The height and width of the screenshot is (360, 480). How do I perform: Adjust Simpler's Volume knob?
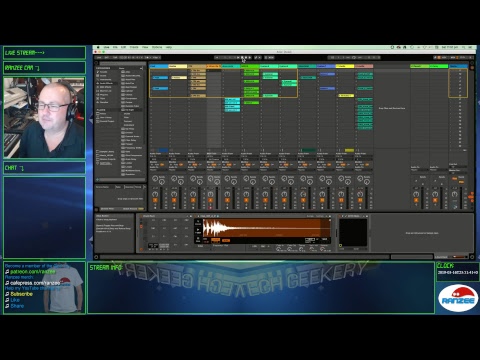(323, 248)
